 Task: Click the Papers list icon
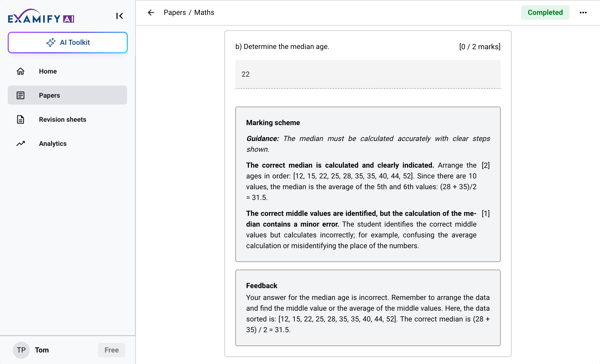tap(21, 95)
